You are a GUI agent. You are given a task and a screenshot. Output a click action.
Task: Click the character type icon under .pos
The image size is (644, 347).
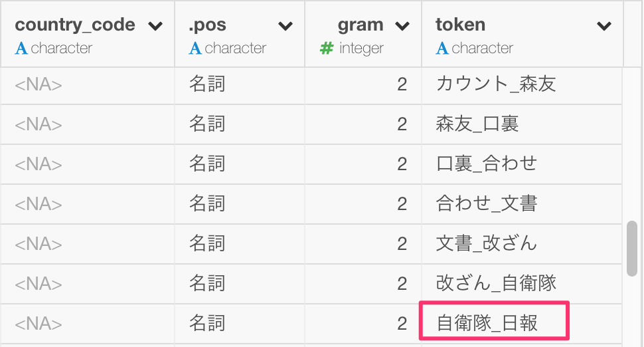pos(195,49)
